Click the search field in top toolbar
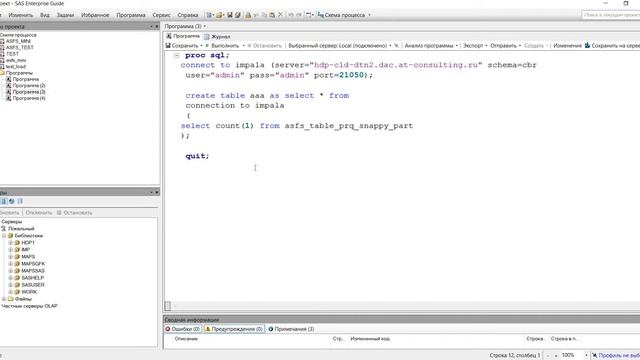Screen dimensions: 640x360 click(x=611, y=15)
